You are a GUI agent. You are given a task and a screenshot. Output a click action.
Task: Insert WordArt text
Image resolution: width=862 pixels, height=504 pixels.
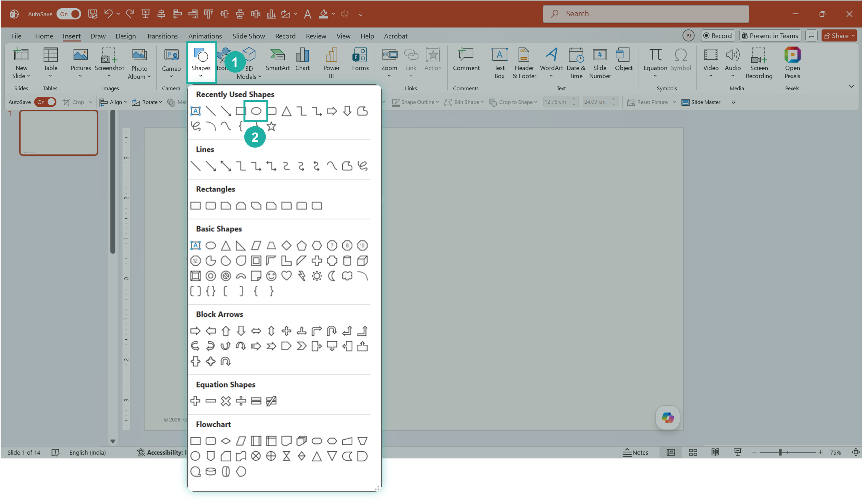click(x=551, y=63)
